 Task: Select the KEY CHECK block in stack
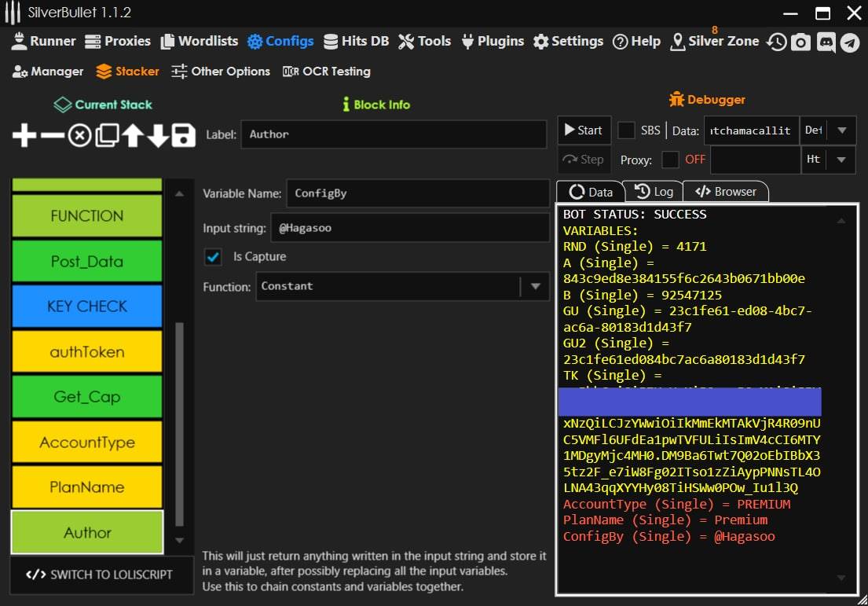tap(86, 307)
